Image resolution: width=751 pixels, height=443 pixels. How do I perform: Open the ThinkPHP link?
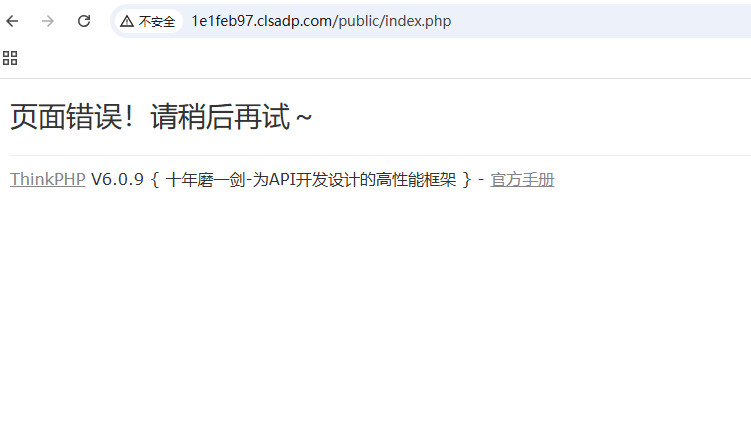click(47, 180)
